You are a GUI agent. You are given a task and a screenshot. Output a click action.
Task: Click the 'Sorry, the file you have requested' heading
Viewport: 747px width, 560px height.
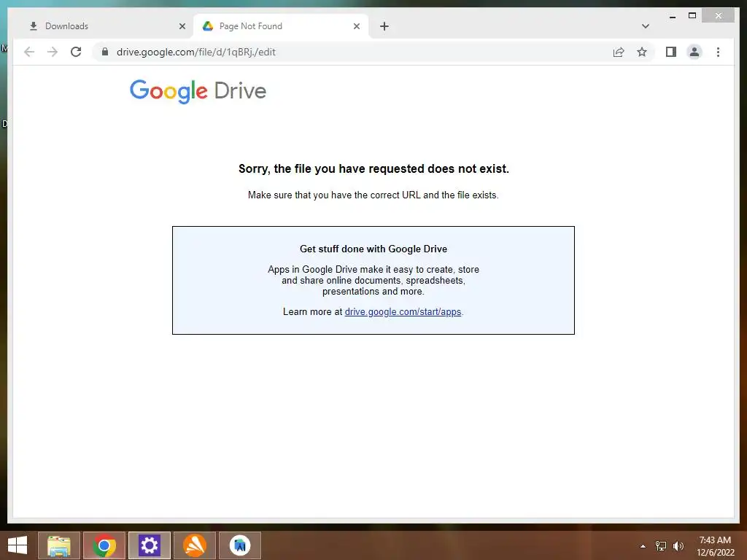coord(373,168)
